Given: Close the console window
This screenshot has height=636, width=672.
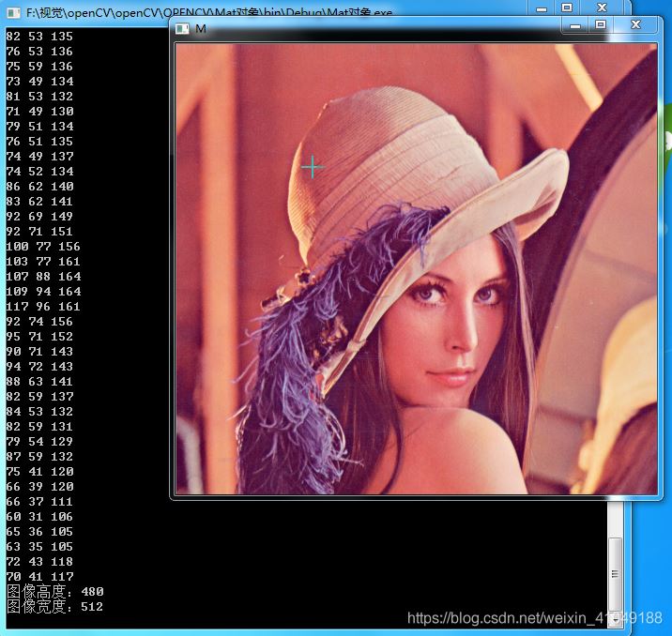Looking at the screenshot, I should [x=603, y=8].
